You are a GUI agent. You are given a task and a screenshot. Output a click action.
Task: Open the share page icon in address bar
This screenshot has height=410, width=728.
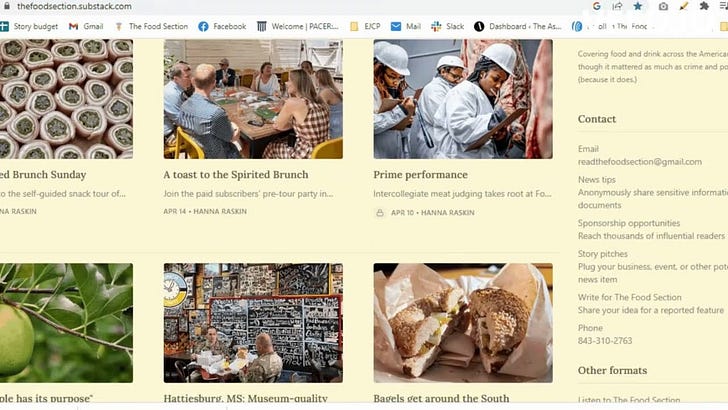tap(617, 6)
